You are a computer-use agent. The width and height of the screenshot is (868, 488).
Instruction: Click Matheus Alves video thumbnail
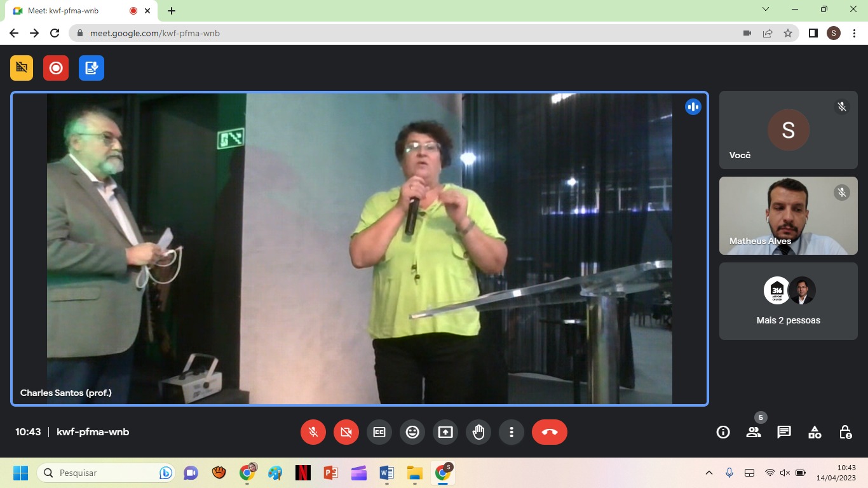[x=788, y=216]
